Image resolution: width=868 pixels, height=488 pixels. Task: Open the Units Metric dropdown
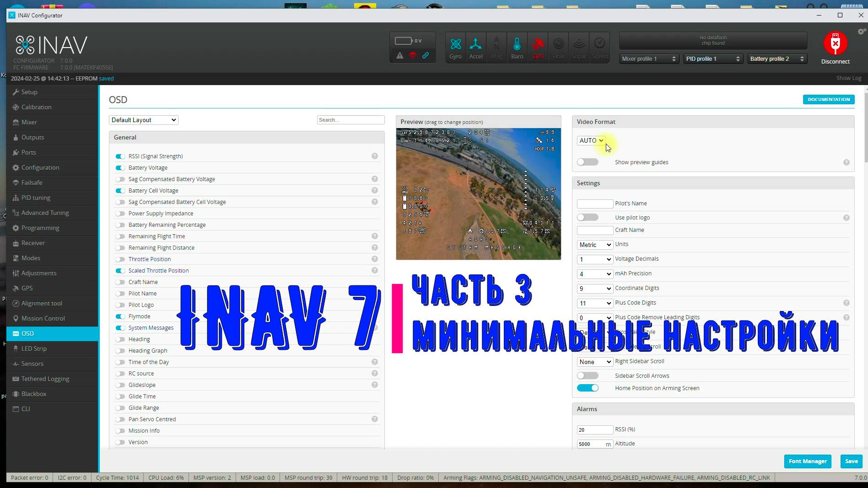tap(595, 245)
